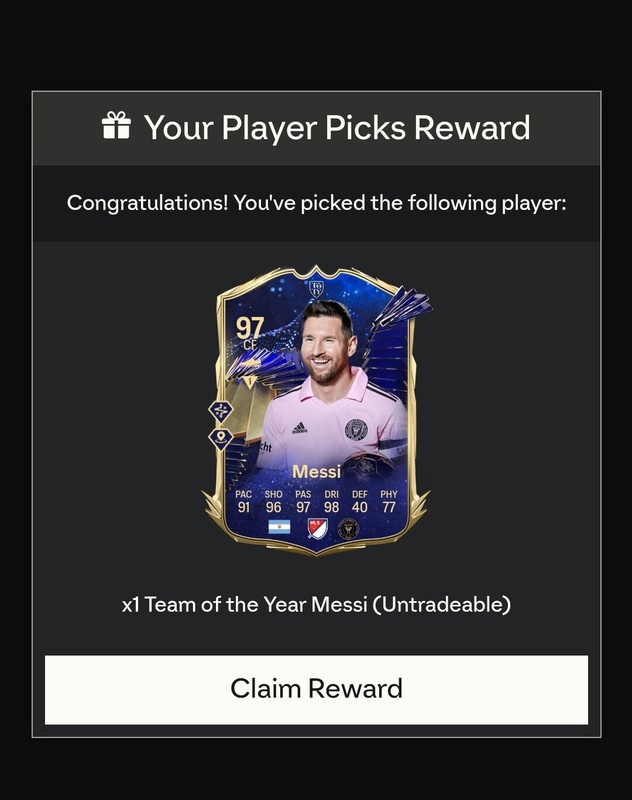Click the Claim Reward button

click(316, 689)
